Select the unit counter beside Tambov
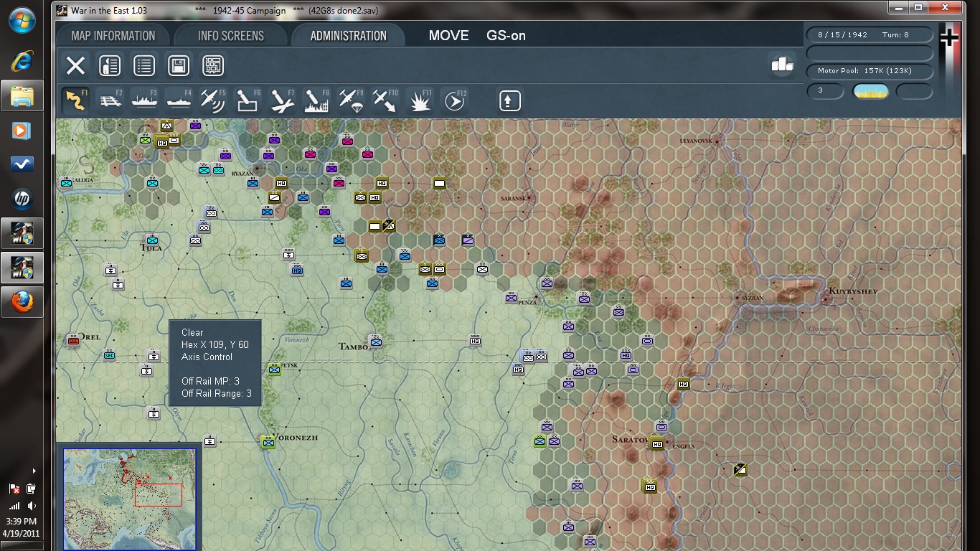The height and width of the screenshot is (551, 980). [375, 342]
